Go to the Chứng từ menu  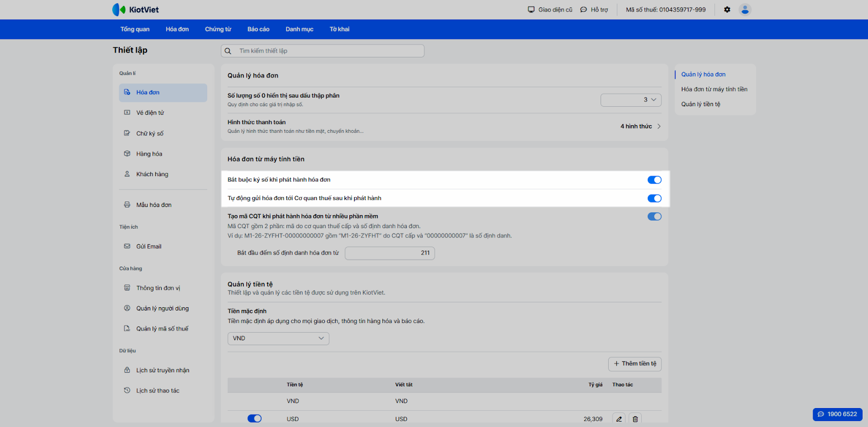coord(218,29)
